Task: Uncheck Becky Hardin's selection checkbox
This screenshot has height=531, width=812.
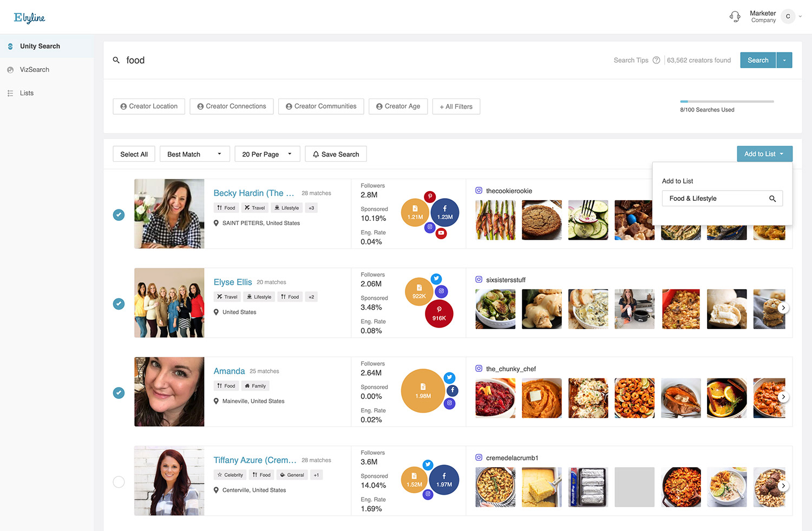Action: pos(119,215)
